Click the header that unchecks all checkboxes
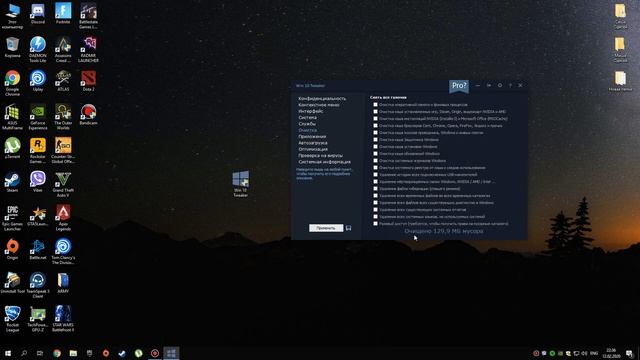Screen dimensions: 640x360 click(x=388, y=98)
